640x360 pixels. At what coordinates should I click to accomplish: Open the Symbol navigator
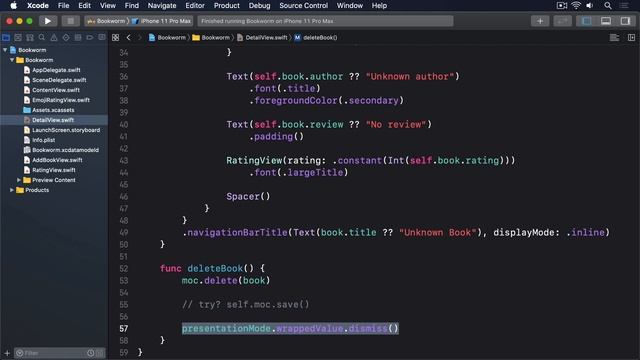pos(30,38)
